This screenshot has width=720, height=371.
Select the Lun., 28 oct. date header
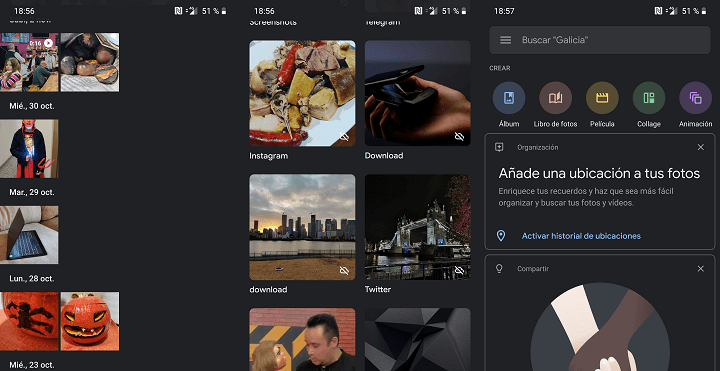coord(32,279)
